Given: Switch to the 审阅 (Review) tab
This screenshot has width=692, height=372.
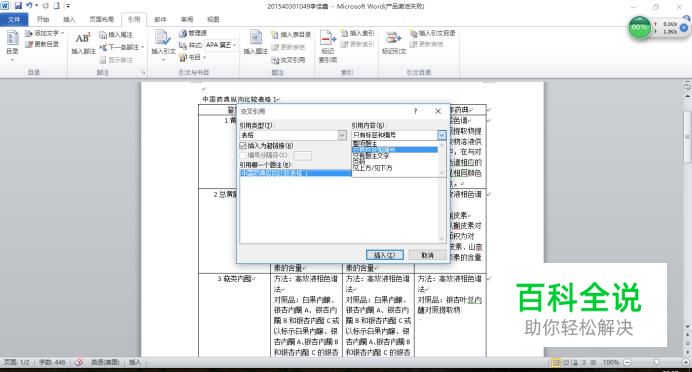Looking at the screenshot, I should click(x=187, y=19).
